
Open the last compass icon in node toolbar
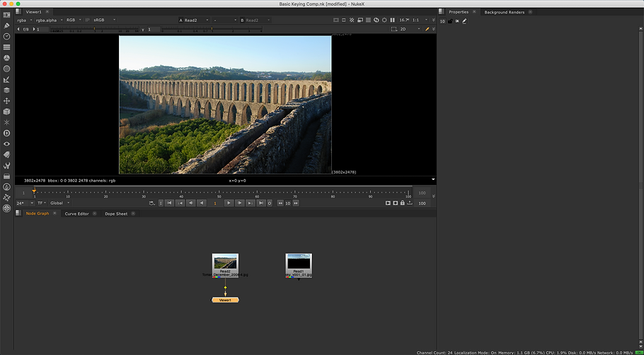click(6, 208)
